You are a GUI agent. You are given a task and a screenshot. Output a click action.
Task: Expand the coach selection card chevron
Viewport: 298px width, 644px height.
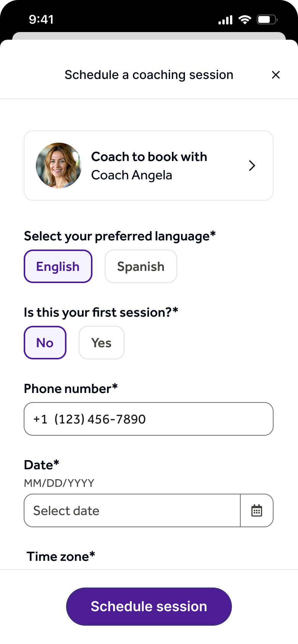point(252,166)
